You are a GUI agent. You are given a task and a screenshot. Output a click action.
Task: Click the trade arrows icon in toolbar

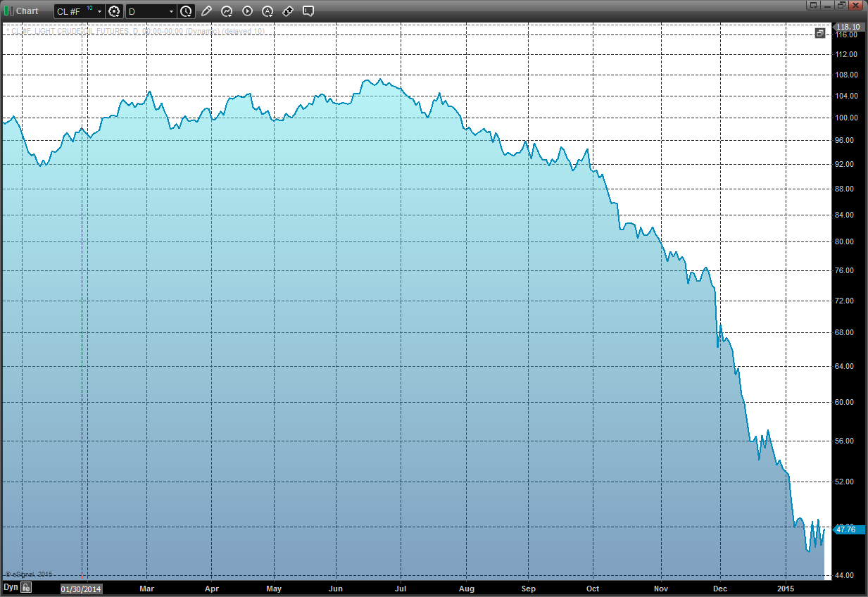(x=288, y=11)
